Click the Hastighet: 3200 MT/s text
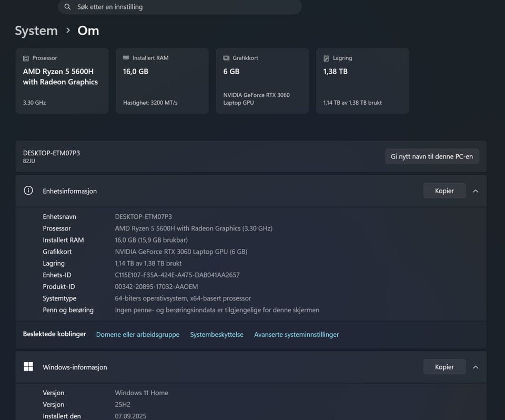The width and height of the screenshot is (505, 420). (150, 103)
